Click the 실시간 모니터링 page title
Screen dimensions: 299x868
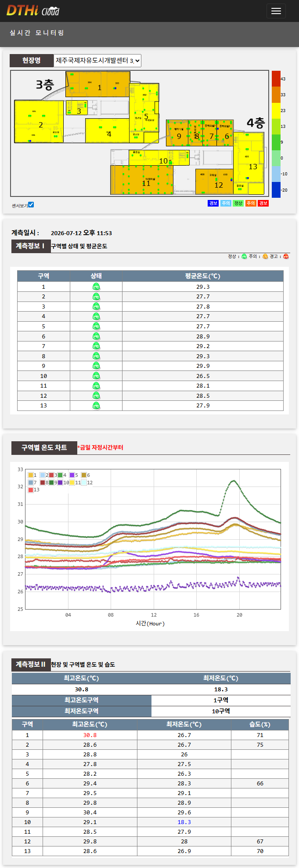[37, 33]
